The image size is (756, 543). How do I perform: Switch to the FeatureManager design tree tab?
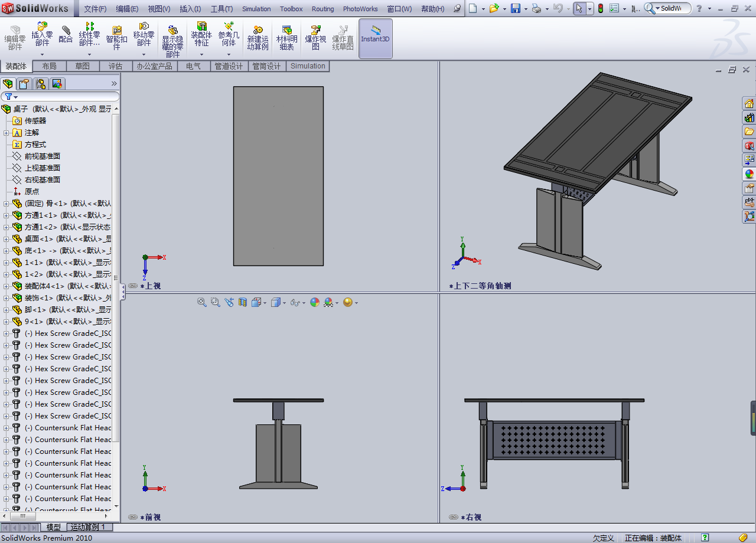8,83
